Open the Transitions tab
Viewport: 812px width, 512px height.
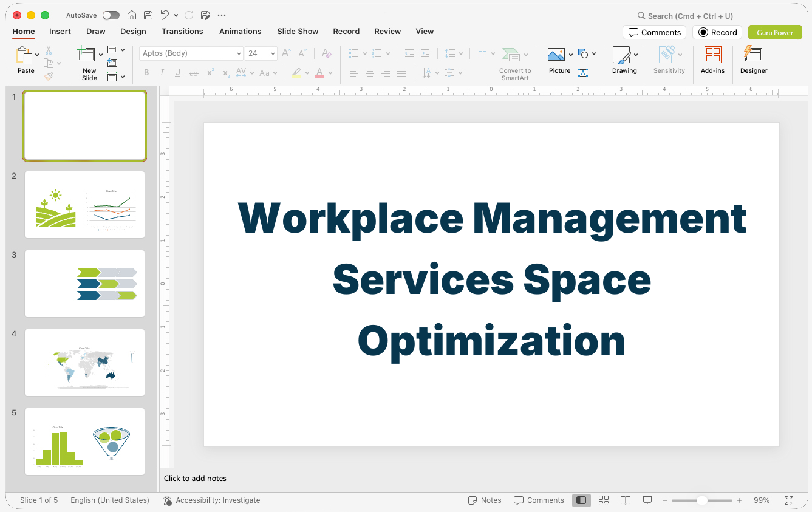click(x=182, y=32)
